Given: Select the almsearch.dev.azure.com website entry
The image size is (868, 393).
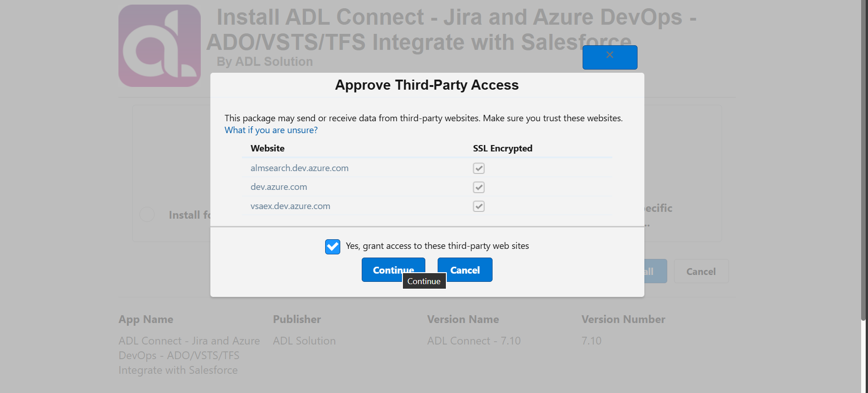Looking at the screenshot, I should tap(300, 168).
